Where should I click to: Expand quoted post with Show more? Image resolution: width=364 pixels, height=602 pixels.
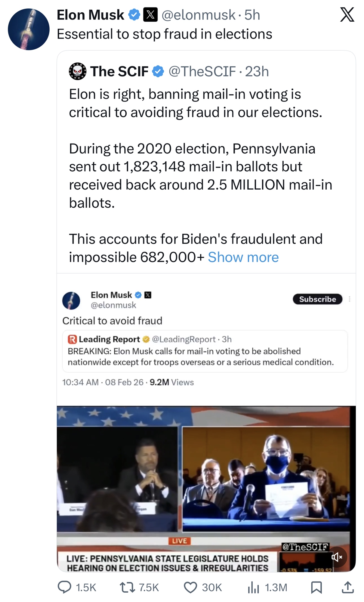pos(243,257)
